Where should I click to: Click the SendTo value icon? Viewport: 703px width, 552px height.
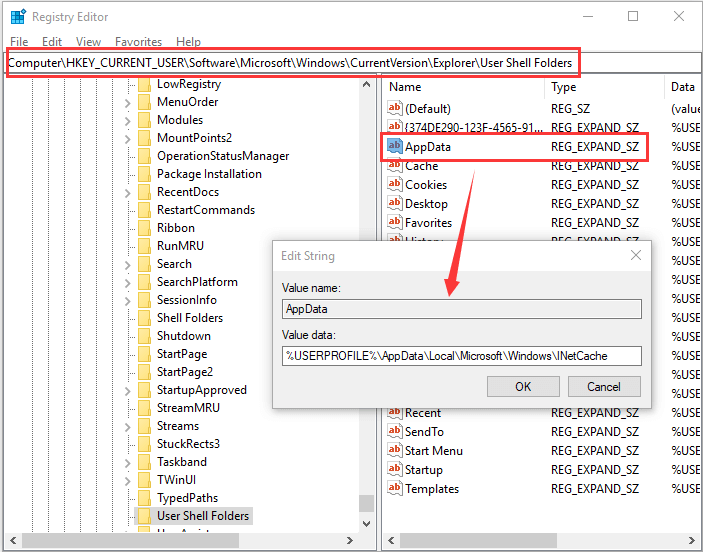[x=395, y=431]
